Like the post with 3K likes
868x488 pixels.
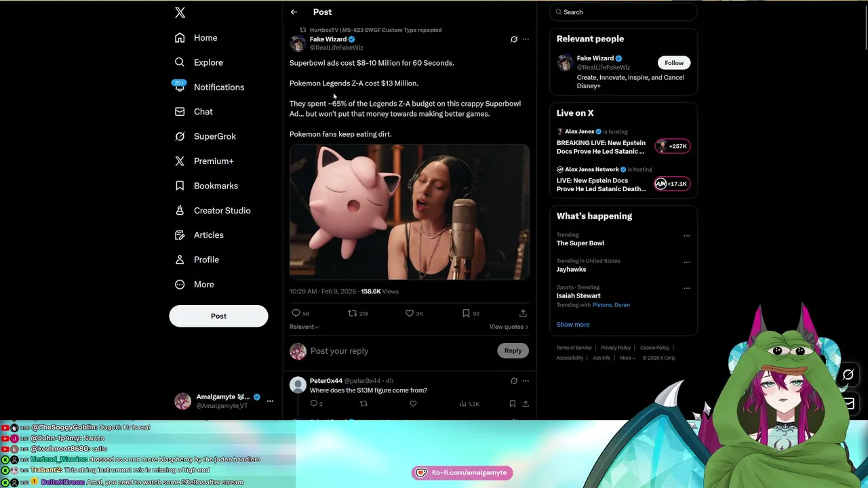pyautogui.click(x=410, y=313)
